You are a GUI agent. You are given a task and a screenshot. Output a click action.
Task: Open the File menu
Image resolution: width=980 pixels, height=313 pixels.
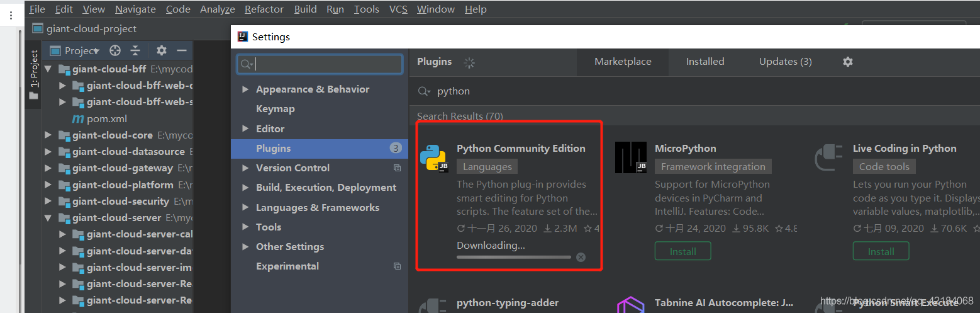coord(37,9)
